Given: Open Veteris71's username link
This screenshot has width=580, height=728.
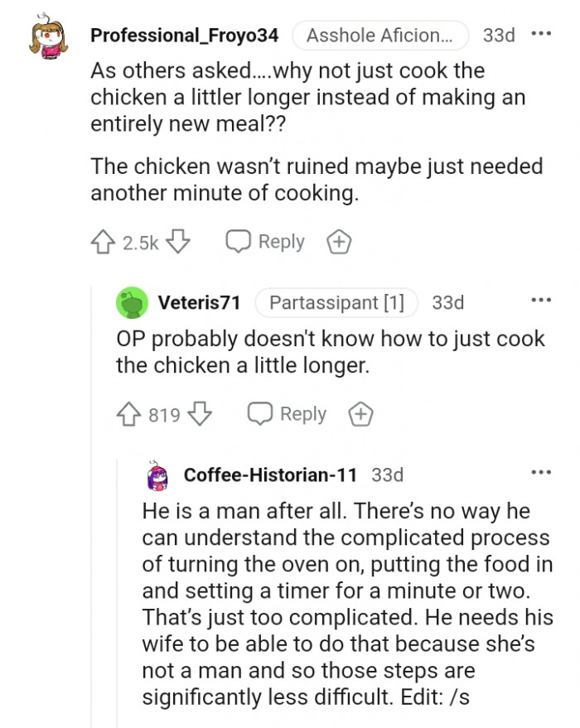Looking at the screenshot, I should (199, 302).
